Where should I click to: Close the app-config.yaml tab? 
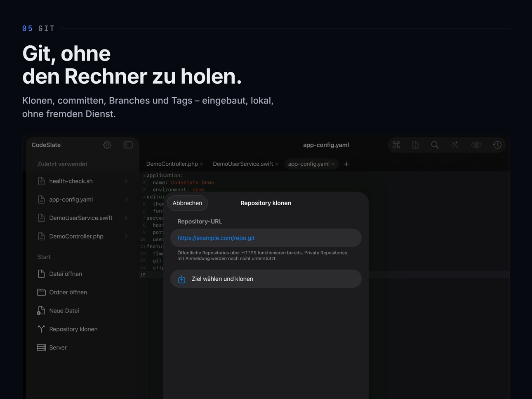coord(333,164)
